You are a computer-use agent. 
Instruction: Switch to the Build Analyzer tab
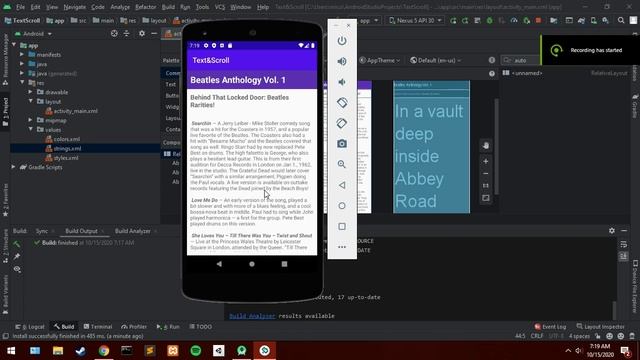coord(133,231)
